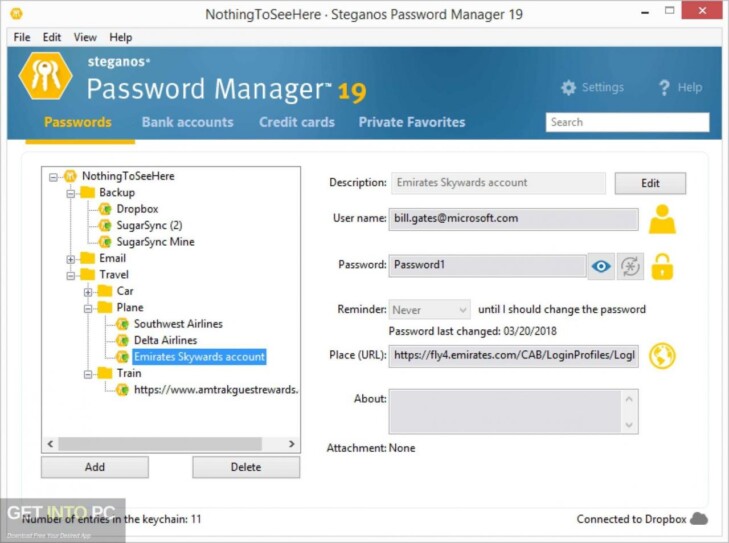729x543 pixels.
Task: Collapse the Travel folder node
Action: 71,276
